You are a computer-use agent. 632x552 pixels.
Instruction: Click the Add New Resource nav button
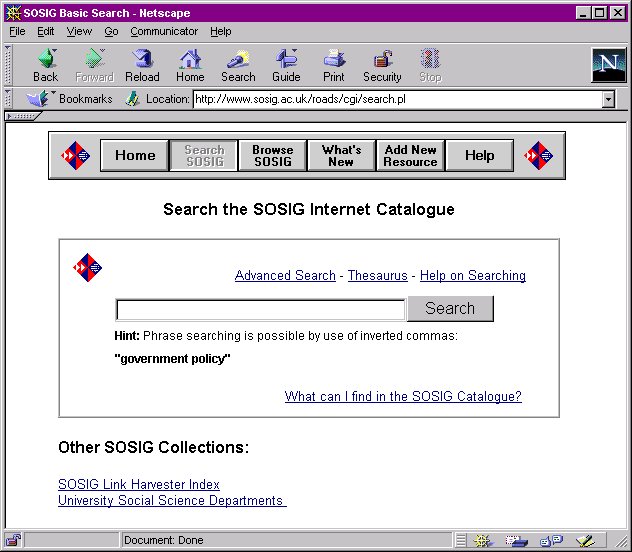410,156
